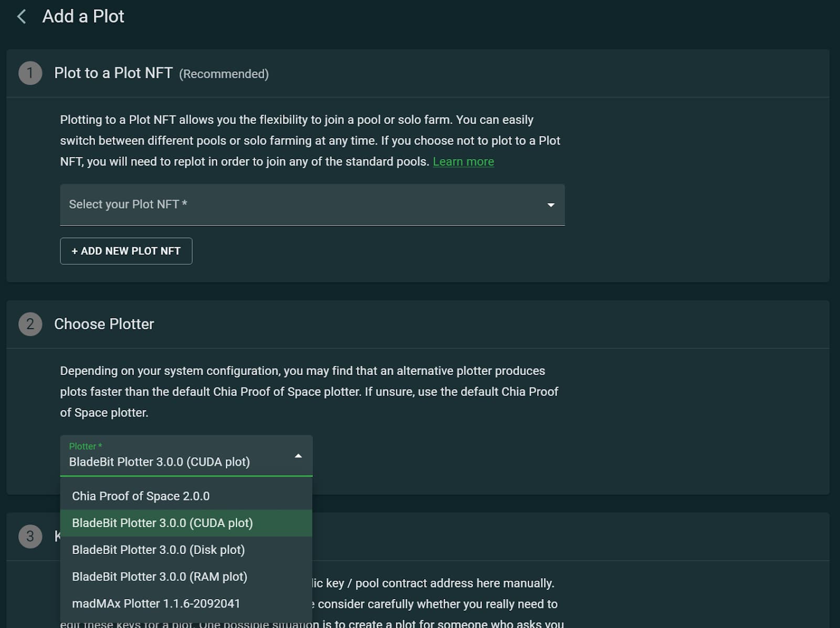840x628 pixels.
Task: Pick BladeBit Plotter 3.0.0 (Disk plot)
Action: click(x=158, y=550)
